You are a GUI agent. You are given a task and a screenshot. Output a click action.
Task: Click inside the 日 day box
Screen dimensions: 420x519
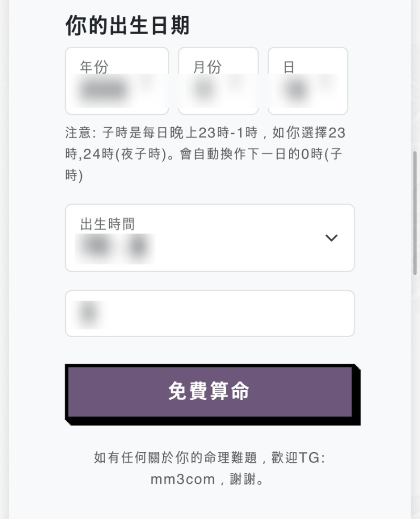click(x=308, y=80)
